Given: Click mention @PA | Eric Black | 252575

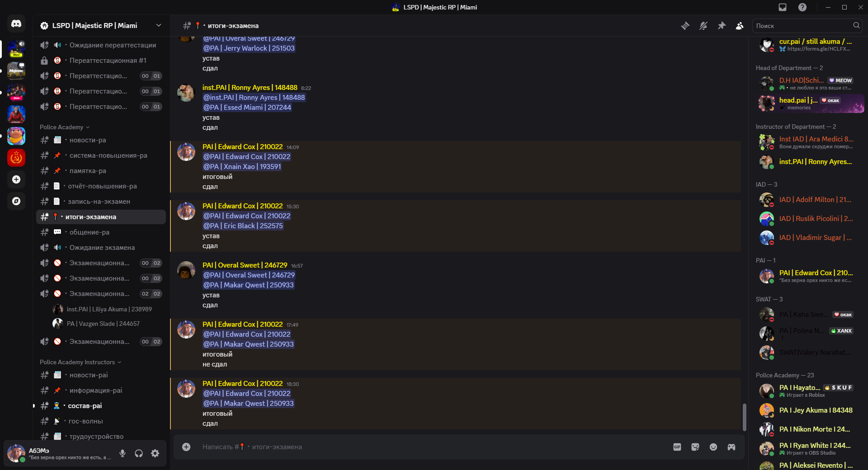Looking at the screenshot, I should point(243,226).
